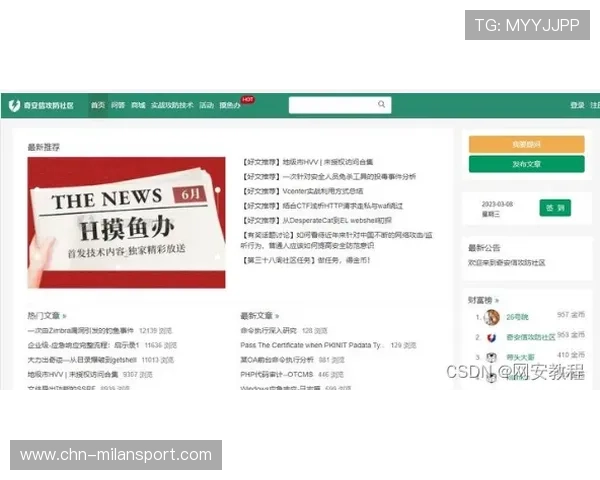Click the 带头大哥 username in 财富榜

tap(520, 357)
